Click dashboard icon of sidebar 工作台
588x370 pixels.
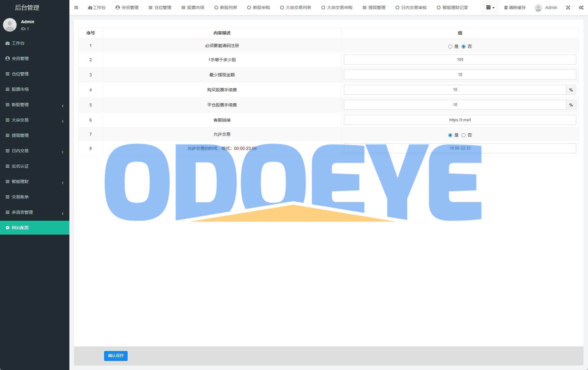[x=8, y=43]
